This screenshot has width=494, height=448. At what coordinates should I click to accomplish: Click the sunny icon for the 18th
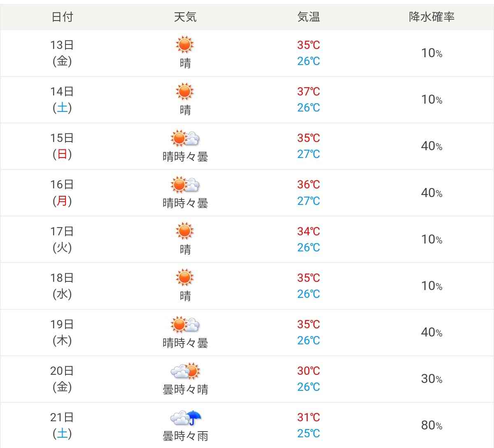pos(184,278)
